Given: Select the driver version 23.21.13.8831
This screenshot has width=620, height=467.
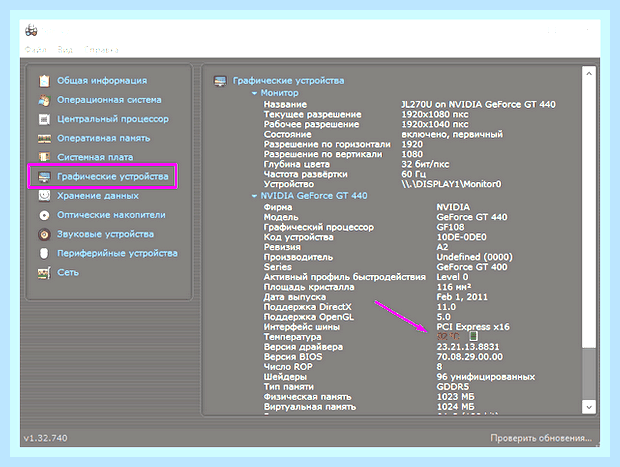Looking at the screenshot, I should [468, 347].
